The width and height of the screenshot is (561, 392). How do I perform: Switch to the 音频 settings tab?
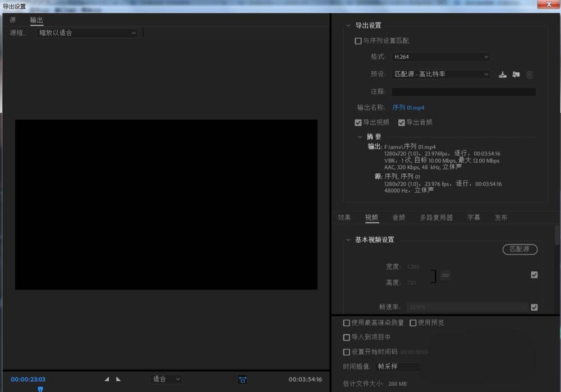(398, 217)
